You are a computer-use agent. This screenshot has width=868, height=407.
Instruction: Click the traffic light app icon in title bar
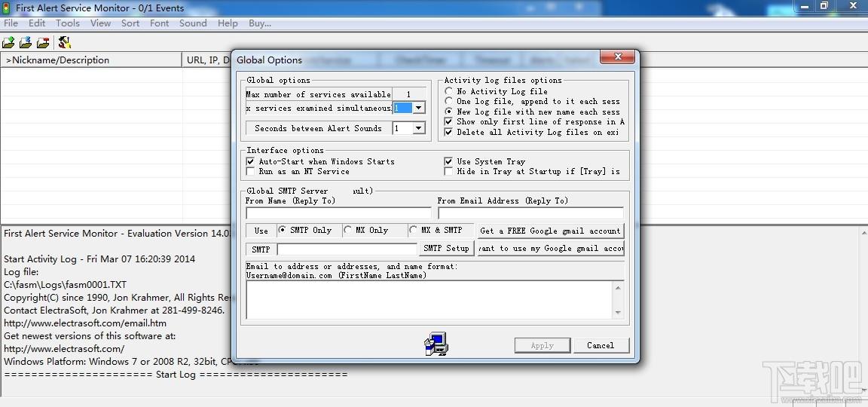click(7, 8)
